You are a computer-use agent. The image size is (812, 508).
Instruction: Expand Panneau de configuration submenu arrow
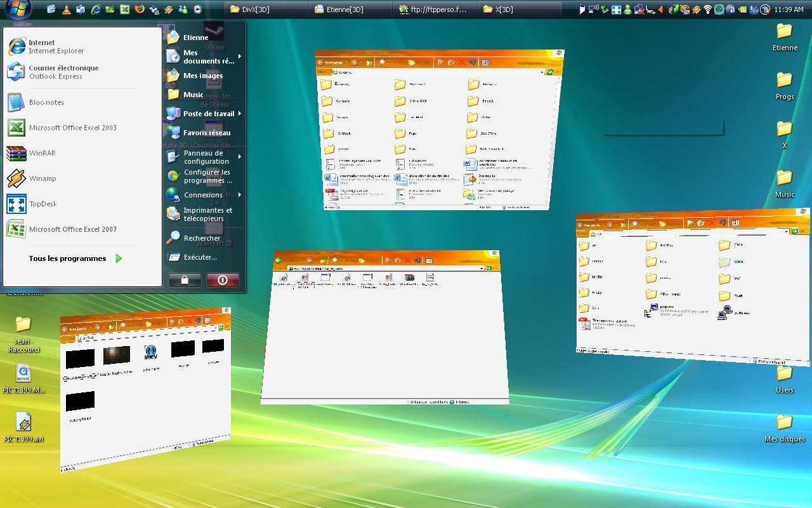(240, 157)
